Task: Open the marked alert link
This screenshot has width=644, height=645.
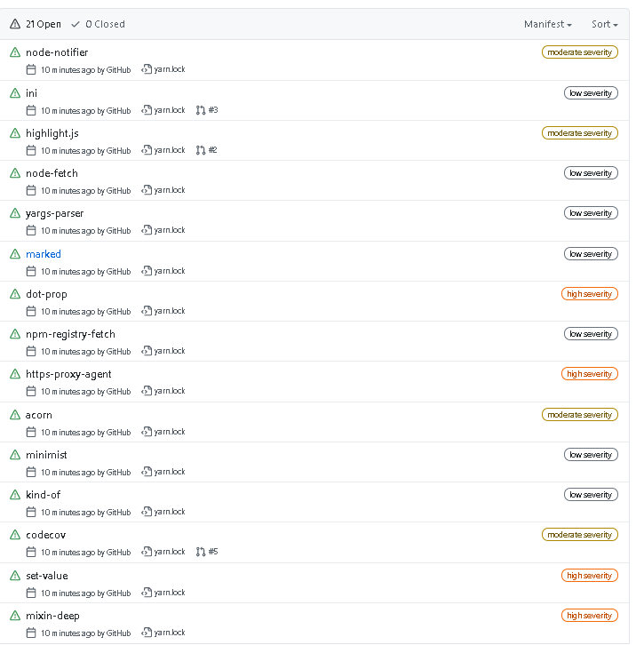Action: 44,254
